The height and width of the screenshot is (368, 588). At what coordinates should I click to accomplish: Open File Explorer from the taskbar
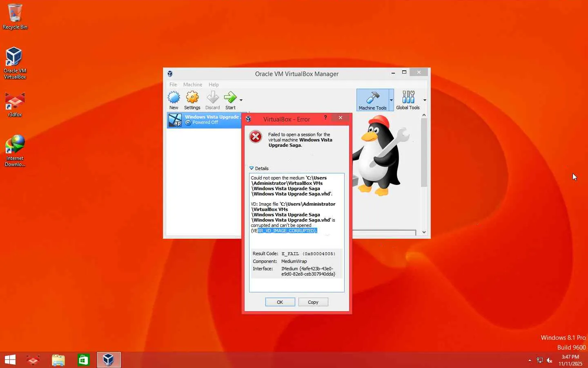tap(58, 360)
